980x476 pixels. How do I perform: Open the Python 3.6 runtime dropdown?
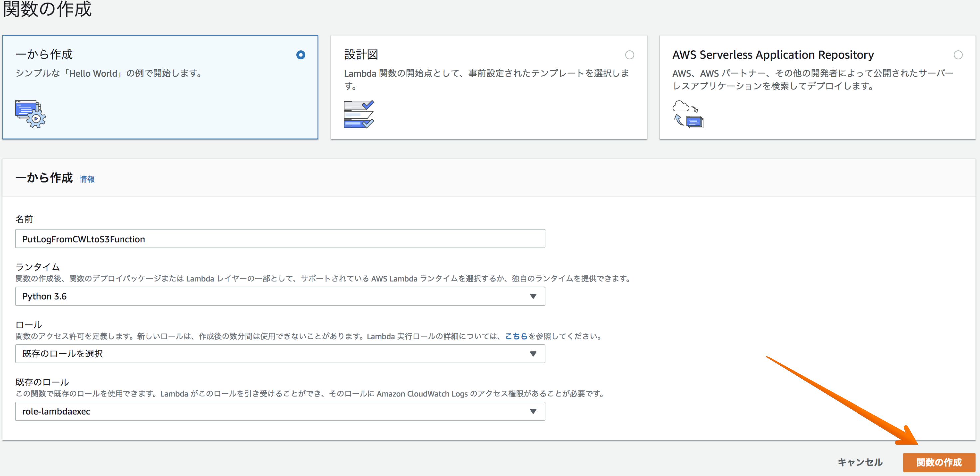(280, 296)
